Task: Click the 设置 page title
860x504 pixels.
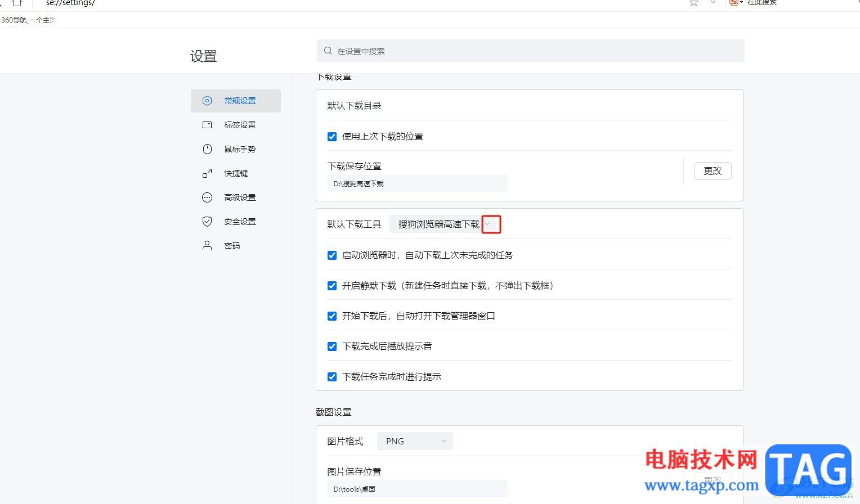Action: [204, 56]
